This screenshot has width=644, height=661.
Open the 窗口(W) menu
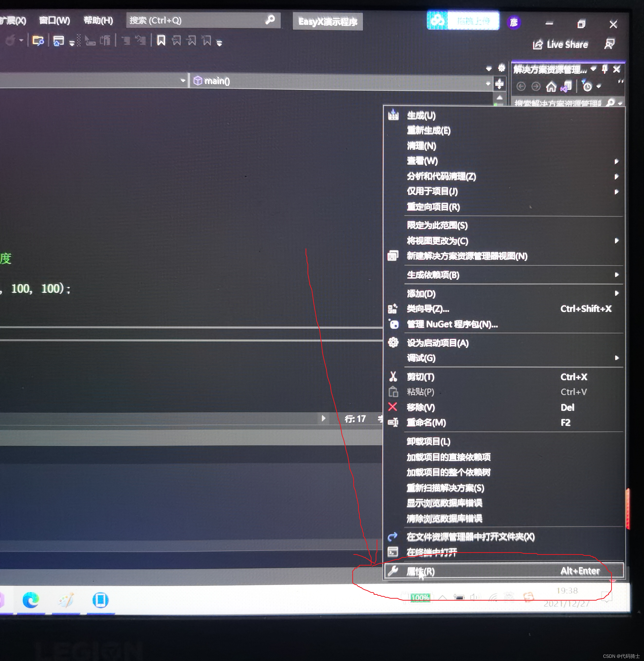(54, 21)
